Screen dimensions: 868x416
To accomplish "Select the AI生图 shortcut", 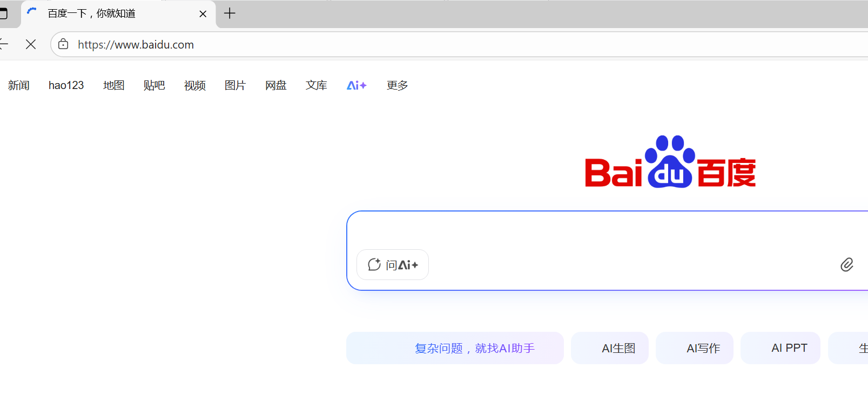I will (610, 348).
